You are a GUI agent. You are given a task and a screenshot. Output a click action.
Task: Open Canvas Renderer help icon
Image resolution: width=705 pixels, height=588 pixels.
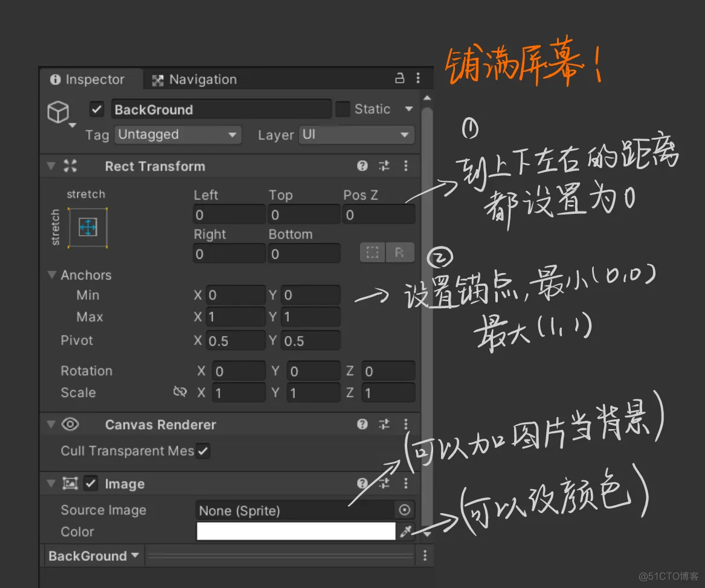[x=362, y=424]
